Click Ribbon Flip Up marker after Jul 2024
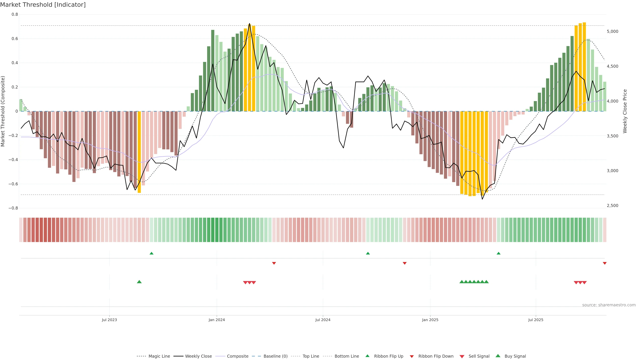Viewport: 644px width, 362px height. click(x=368, y=253)
